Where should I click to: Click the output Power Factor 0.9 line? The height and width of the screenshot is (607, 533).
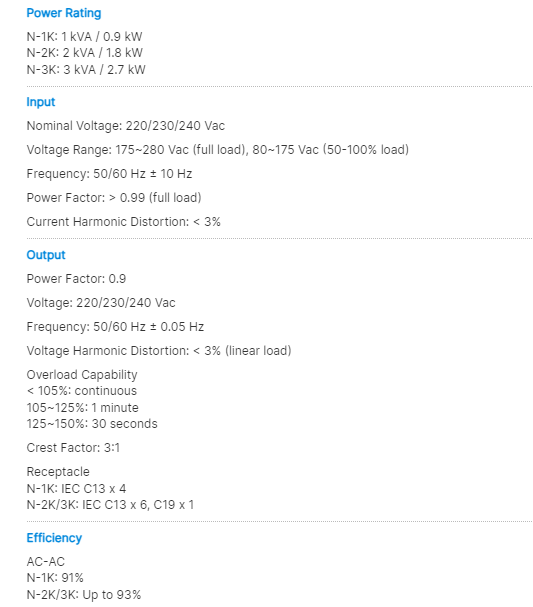76,279
